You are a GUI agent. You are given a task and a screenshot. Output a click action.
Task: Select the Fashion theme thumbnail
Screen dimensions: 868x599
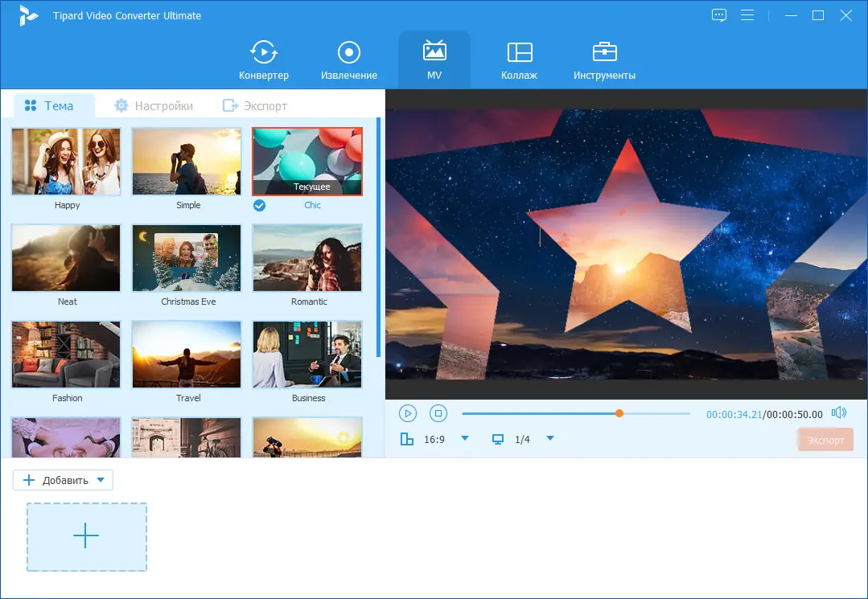pos(66,355)
